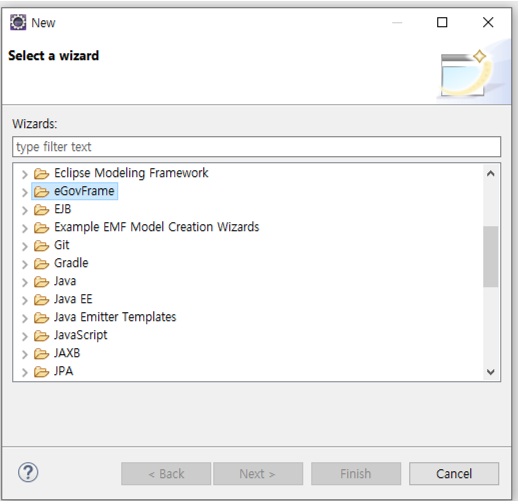Click the eGovFrame folder icon
The image size is (518, 501).
[x=41, y=191]
